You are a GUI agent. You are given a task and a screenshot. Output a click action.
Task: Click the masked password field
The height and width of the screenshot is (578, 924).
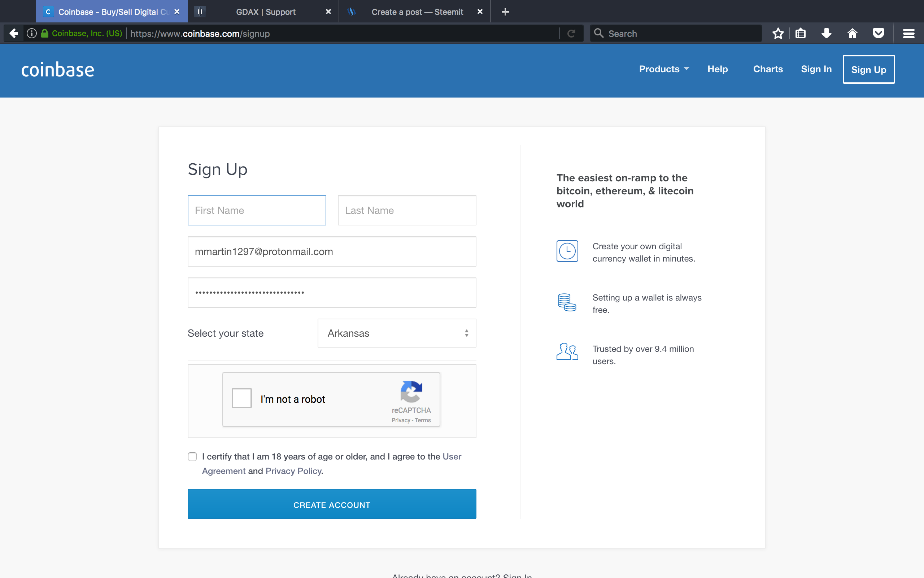point(332,293)
